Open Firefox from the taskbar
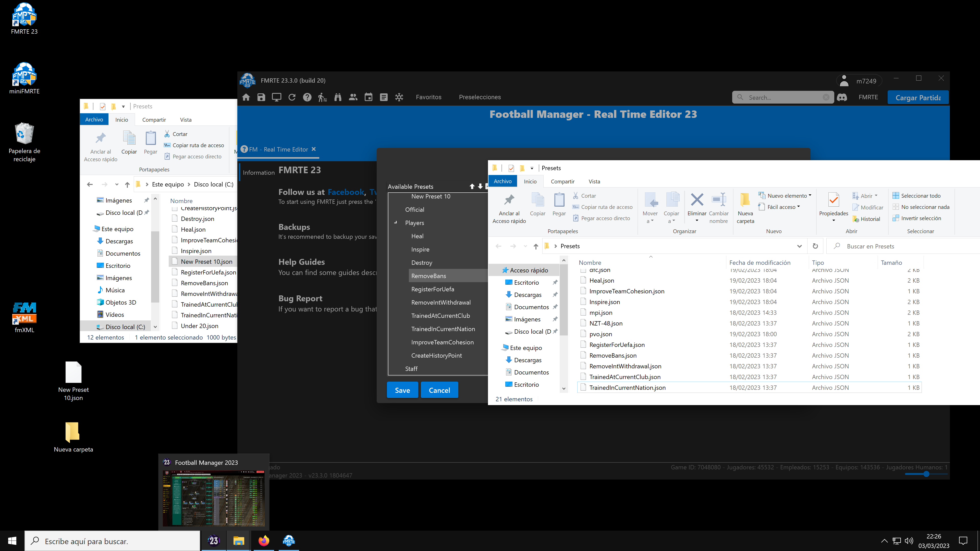980x551 pixels. pyautogui.click(x=264, y=541)
